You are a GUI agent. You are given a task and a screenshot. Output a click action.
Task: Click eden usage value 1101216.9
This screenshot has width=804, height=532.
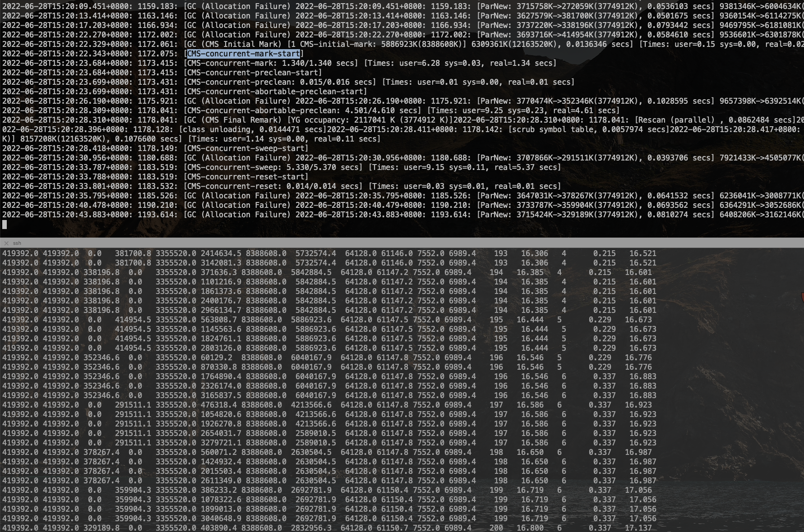pyautogui.click(x=221, y=282)
